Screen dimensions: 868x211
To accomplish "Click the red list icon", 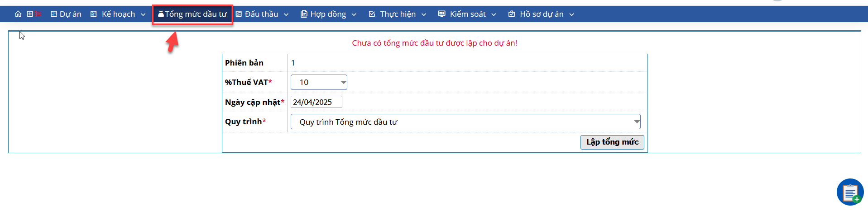I will tap(38, 14).
